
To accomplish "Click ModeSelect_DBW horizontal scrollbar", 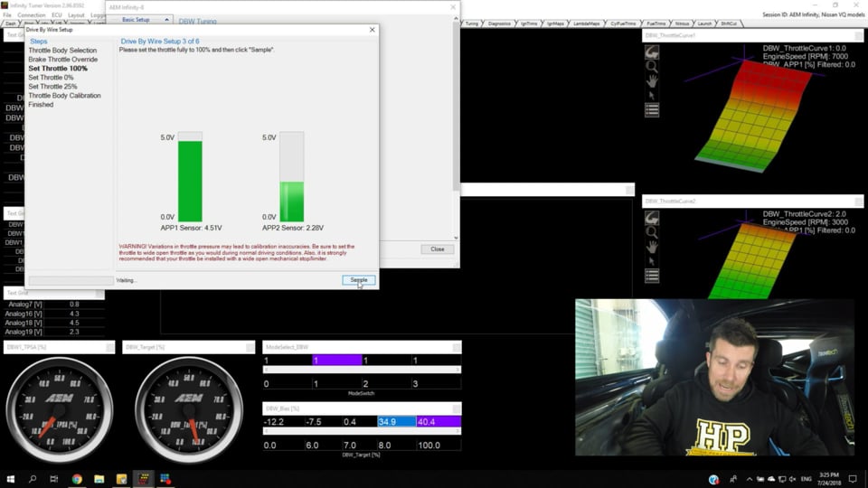I will point(362,370).
